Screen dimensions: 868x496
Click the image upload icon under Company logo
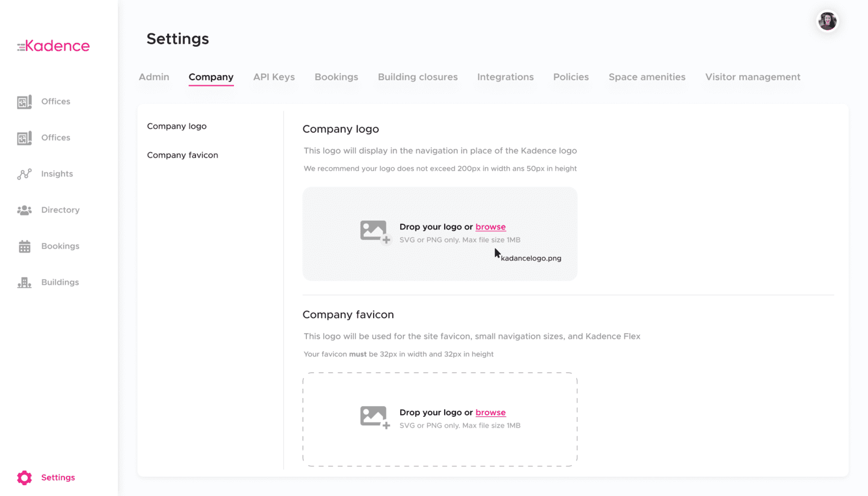click(375, 232)
